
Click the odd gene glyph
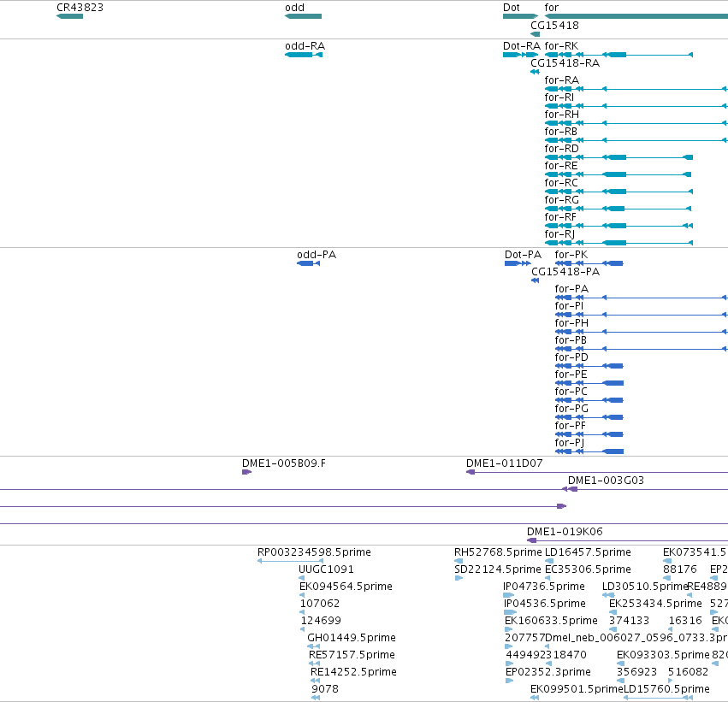point(303,16)
